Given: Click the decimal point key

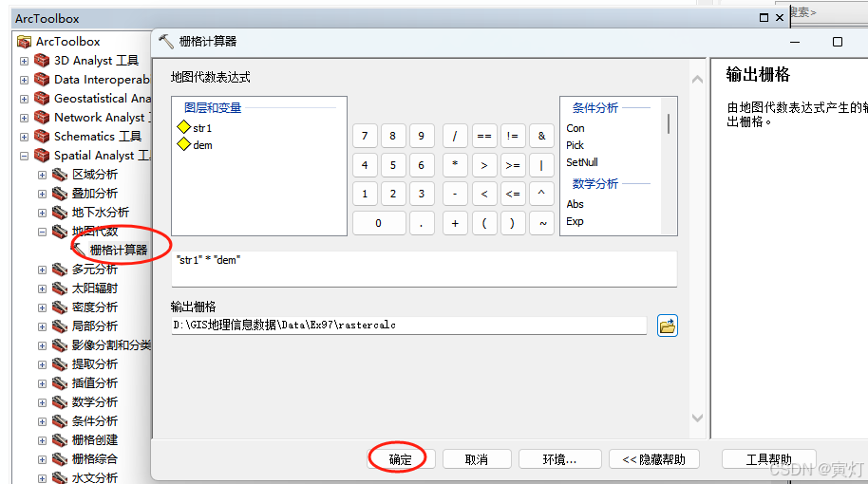Looking at the screenshot, I should click(422, 223).
